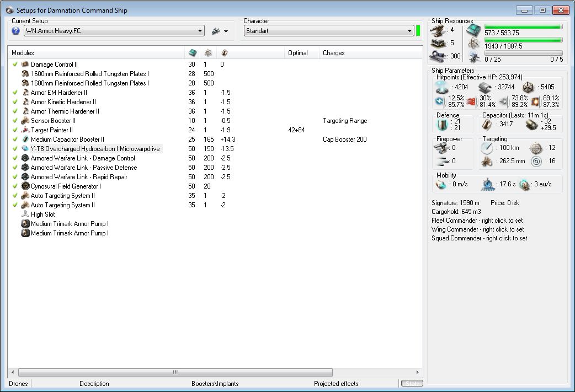Sort by the CPU column header icon

[192, 53]
